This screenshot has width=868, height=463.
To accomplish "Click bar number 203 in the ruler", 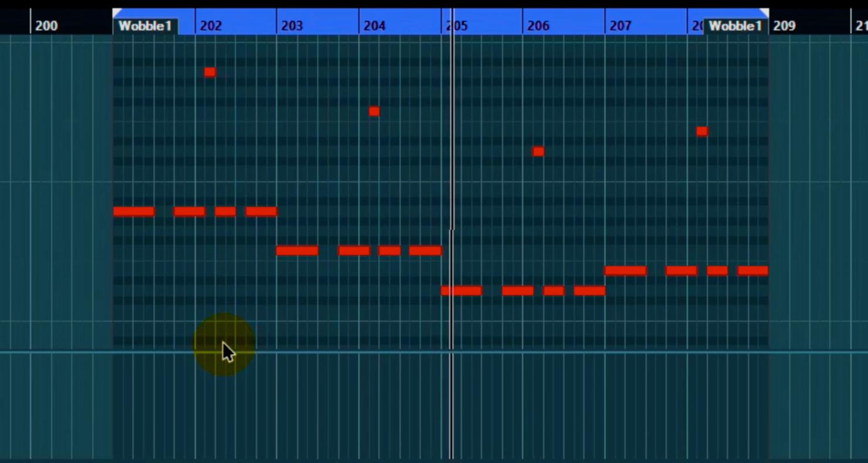I will (x=292, y=26).
